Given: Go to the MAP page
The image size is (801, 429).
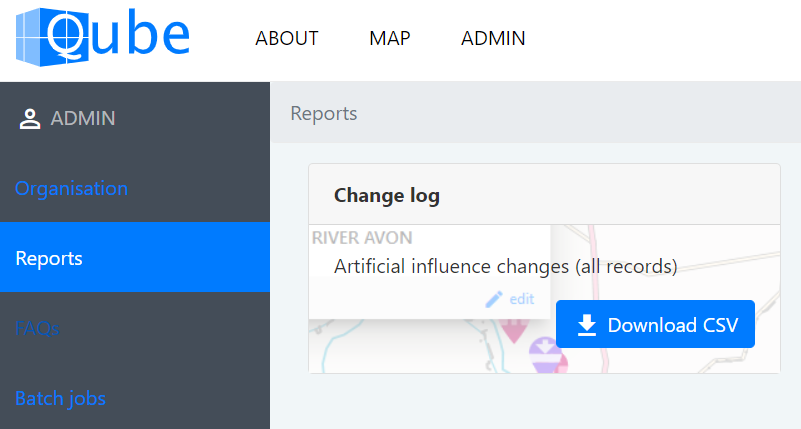Looking at the screenshot, I should tap(390, 39).
